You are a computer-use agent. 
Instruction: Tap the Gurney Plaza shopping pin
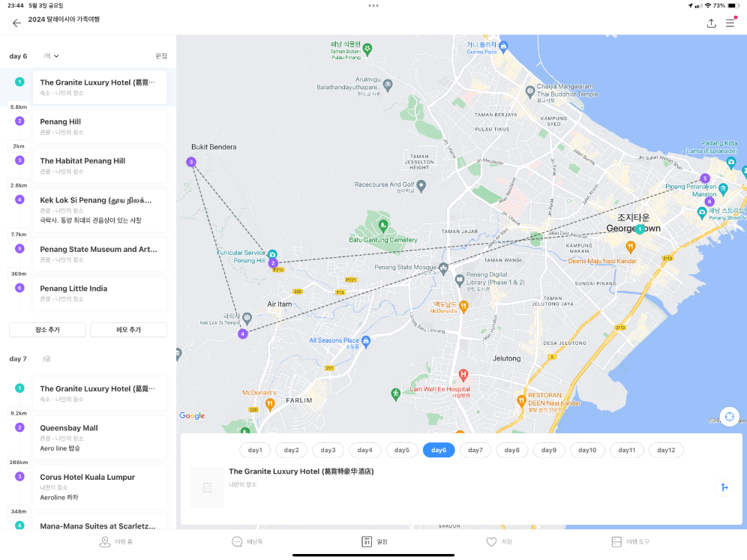click(x=503, y=46)
